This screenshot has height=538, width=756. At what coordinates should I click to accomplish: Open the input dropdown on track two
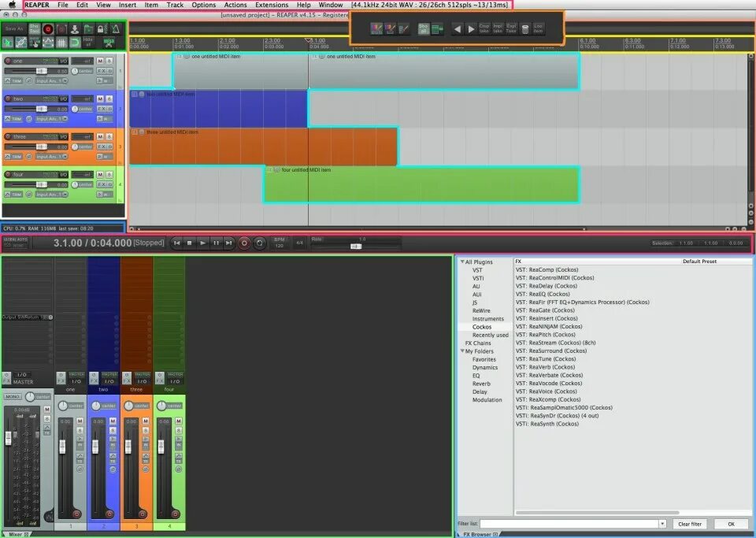point(51,119)
